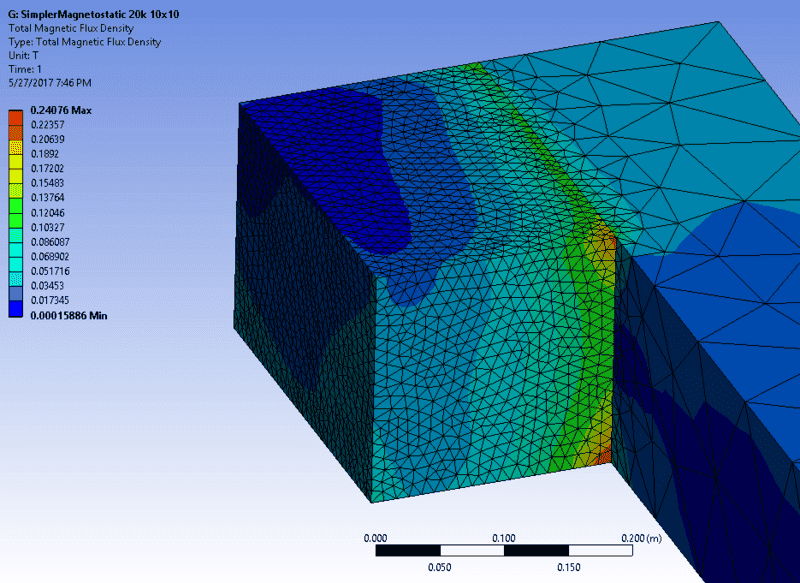Click the 0.000 scale ruler label
800x583 pixels.
pos(376,538)
